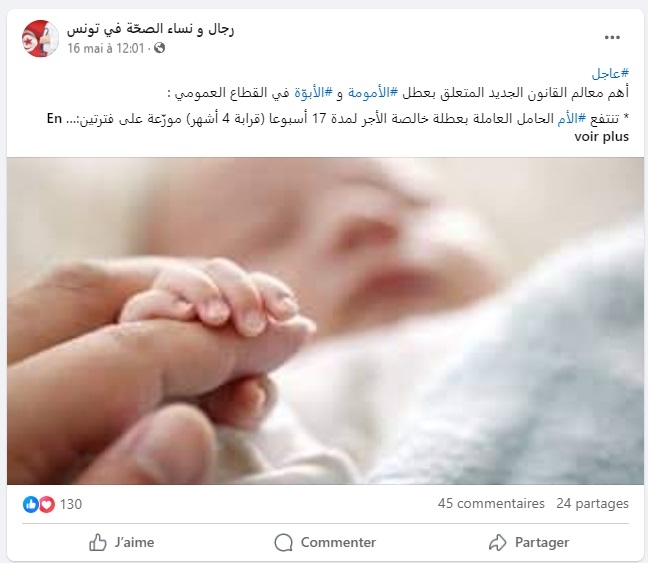Click the thumbs-up icon beside J'aime
Image resolution: width=652 pixels, height=563 pixels.
pyautogui.click(x=98, y=542)
